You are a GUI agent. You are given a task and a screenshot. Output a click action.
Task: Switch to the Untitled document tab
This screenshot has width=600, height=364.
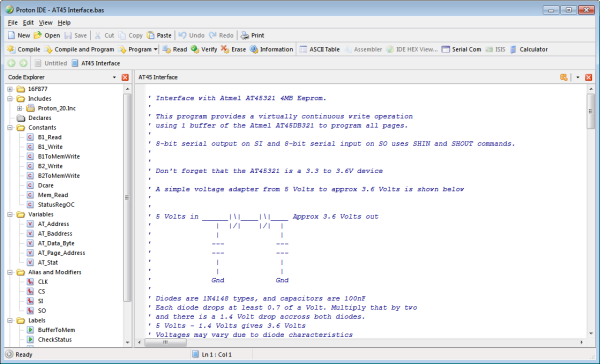51,63
